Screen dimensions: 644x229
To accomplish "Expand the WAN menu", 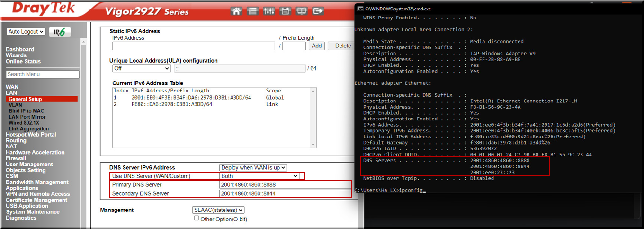I will click(x=12, y=87).
